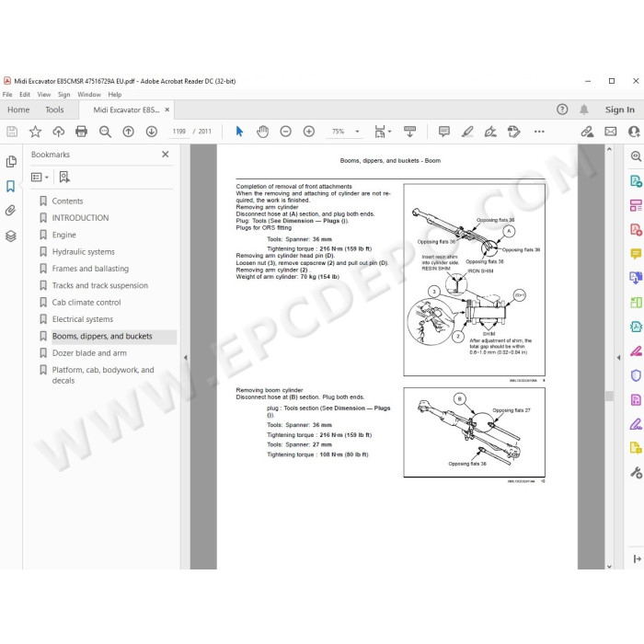Open bookmarks options dropdown menu
This screenshot has height=644, width=644.
[x=40, y=177]
